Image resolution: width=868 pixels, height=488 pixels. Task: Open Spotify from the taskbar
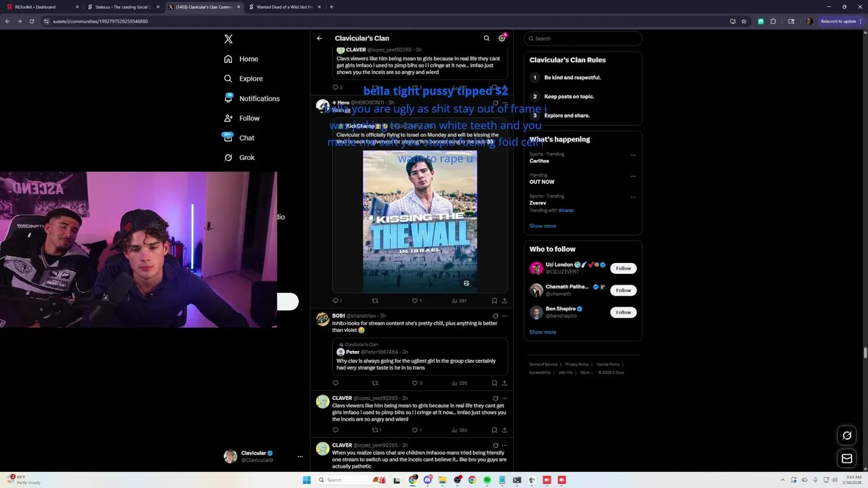pos(487,480)
